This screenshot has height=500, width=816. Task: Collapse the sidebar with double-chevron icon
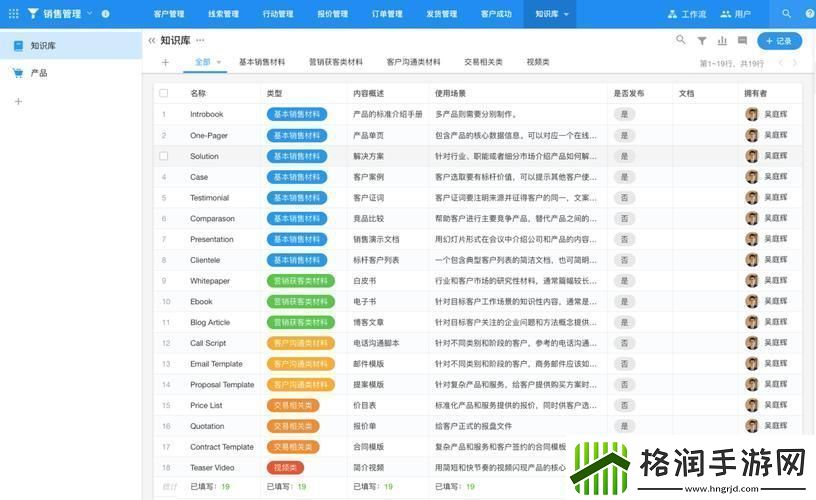pyautogui.click(x=152, y=41)
